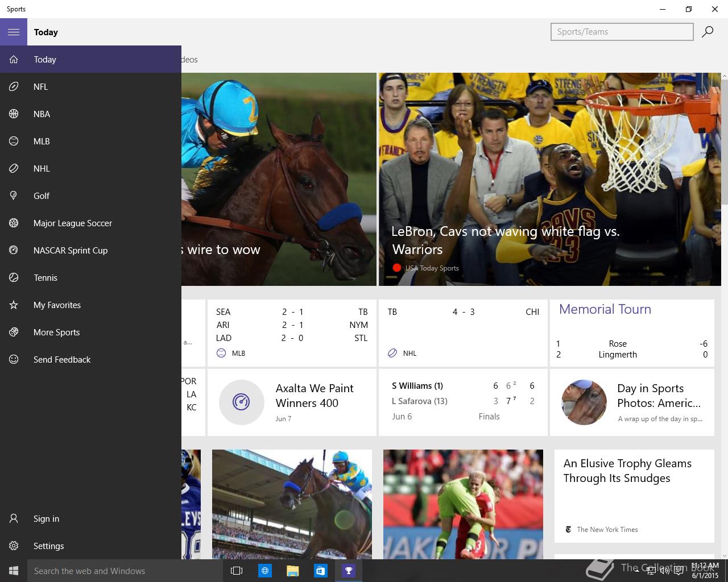Click the Search the web and Windows box
Viewport: 728px width, 582px height.
[125, 571]
